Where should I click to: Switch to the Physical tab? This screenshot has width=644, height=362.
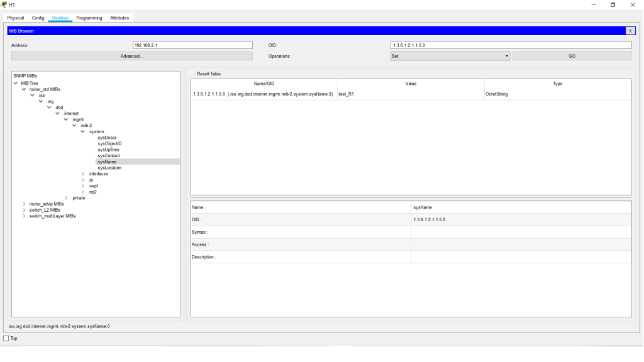[x=16, y=18]
